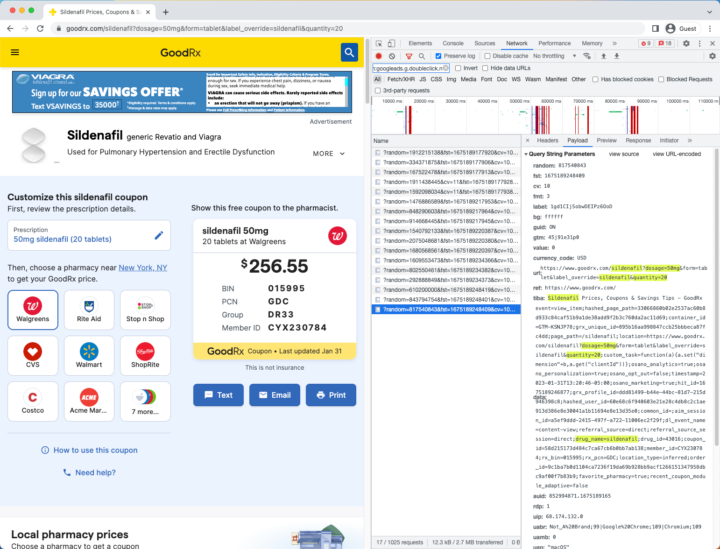Click the red record network log button
Image resolution: width=720 pixels, height=549 pixels.
379,56
